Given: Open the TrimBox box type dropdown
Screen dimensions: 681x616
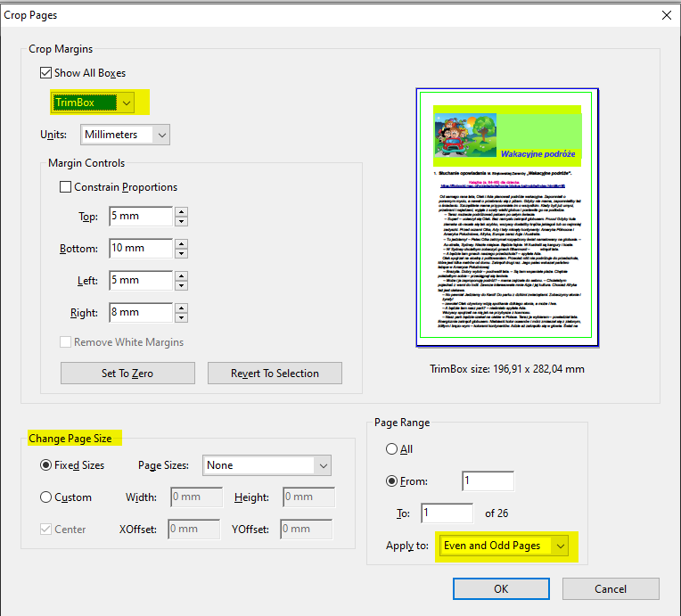Looking at the screenshot, I should pyautogui.click(x=93, y=103).
